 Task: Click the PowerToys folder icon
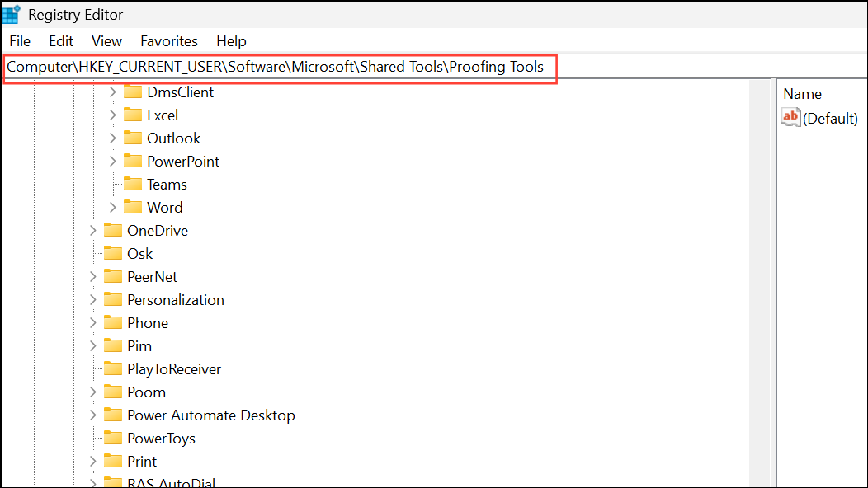[113, 439]
